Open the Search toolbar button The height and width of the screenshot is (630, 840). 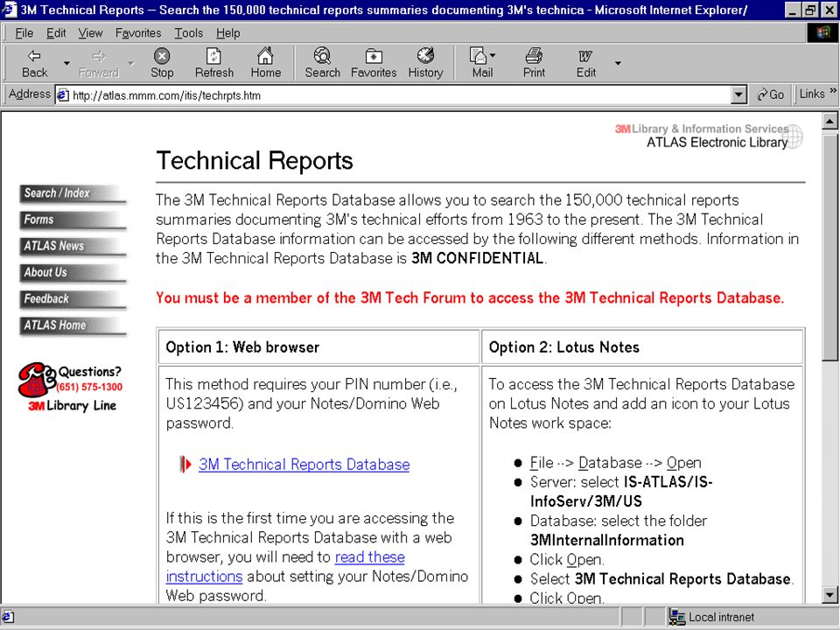click(x=323, y=63)
